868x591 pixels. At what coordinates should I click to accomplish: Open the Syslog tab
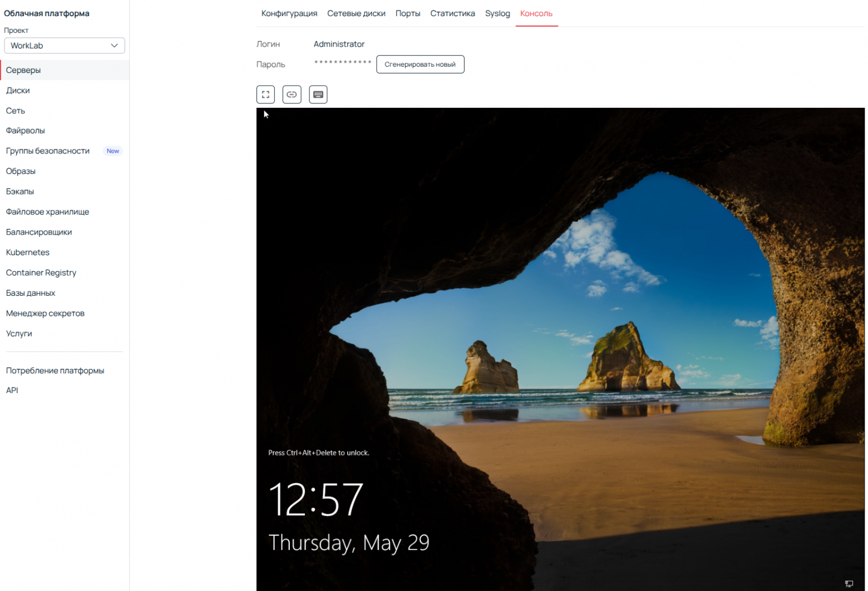point(497,13)
